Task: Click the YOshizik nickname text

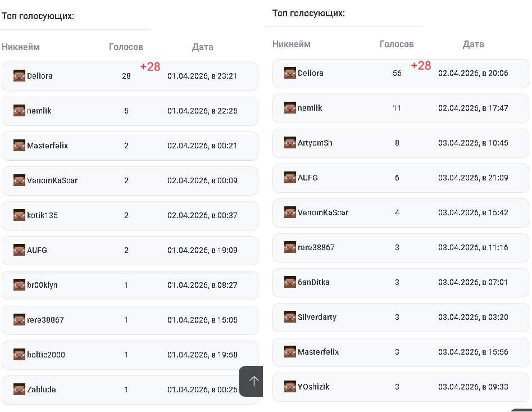Action: (x=313, y=387)
